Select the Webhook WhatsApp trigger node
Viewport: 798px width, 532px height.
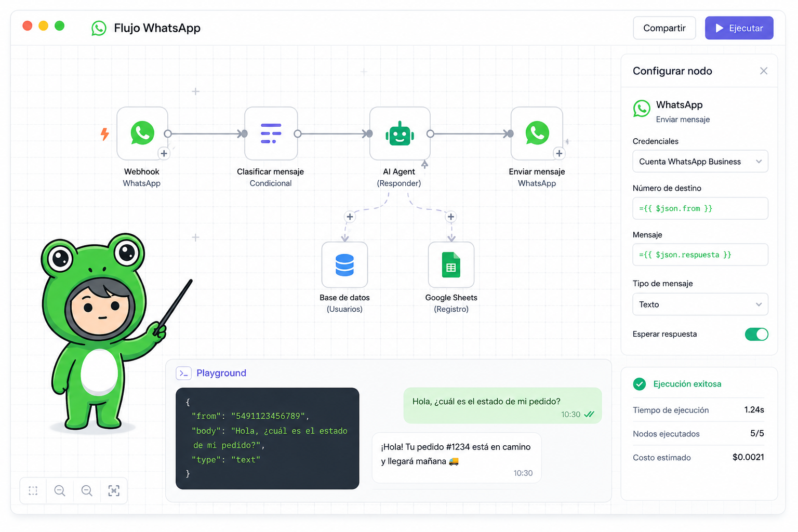click(142, 134)
